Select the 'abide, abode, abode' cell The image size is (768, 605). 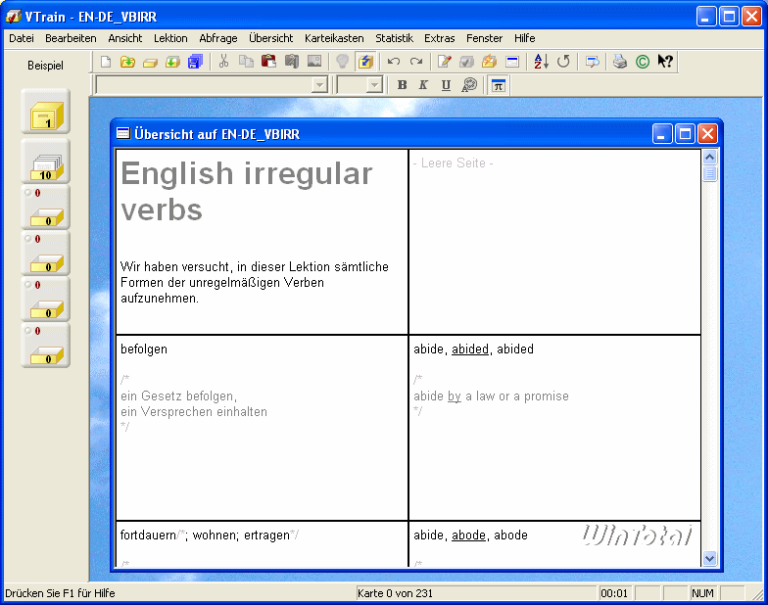click(x=554, y=544)
